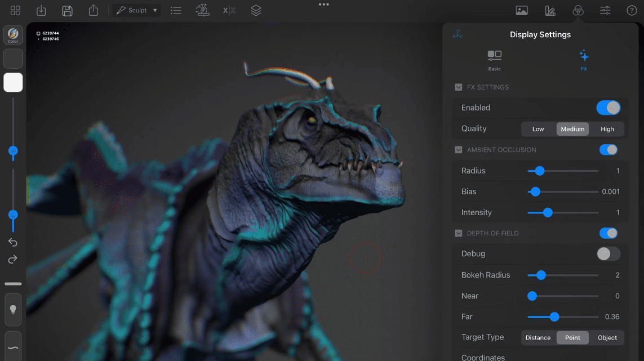
Task: Disable the Ambient Occlusion toggle
Action: click(x=608, y=150)
